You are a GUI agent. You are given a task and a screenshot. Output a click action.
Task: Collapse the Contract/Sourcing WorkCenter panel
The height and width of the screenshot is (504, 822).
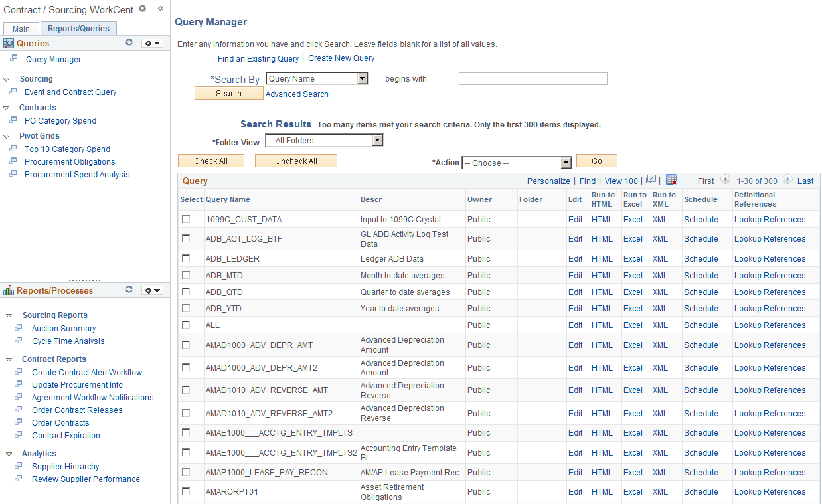(160, 8)
